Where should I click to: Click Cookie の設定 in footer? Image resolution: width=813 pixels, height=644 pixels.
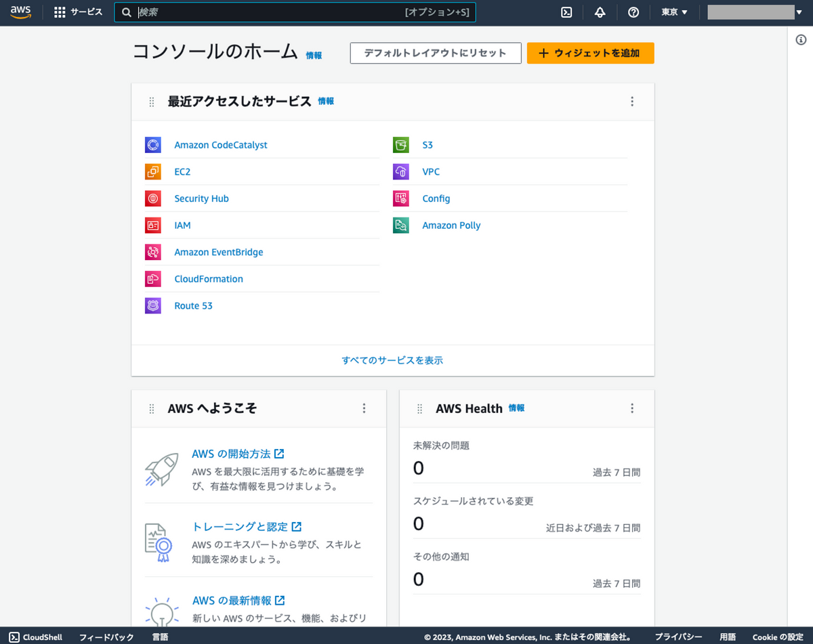tap(777, 637)
